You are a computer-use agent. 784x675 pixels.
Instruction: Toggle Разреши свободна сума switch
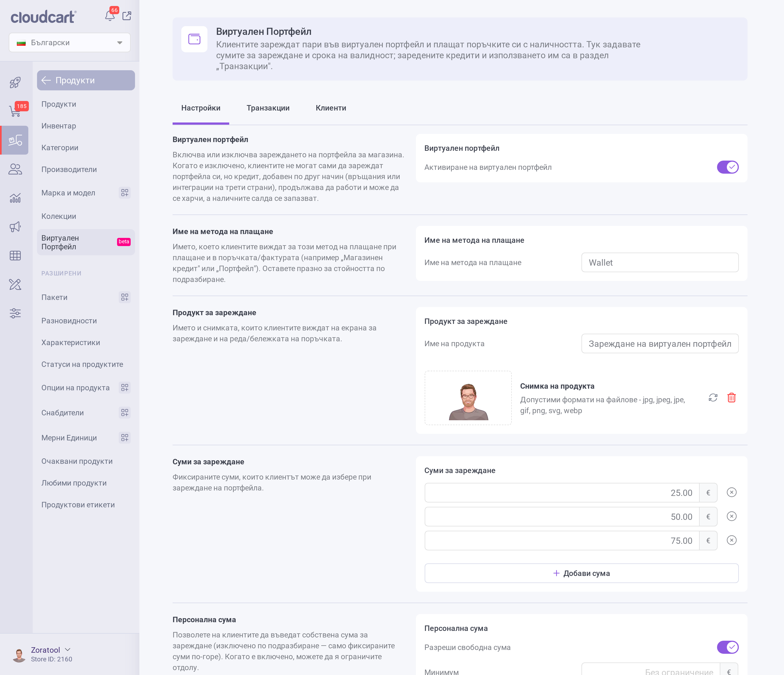(x=728, y=648)
